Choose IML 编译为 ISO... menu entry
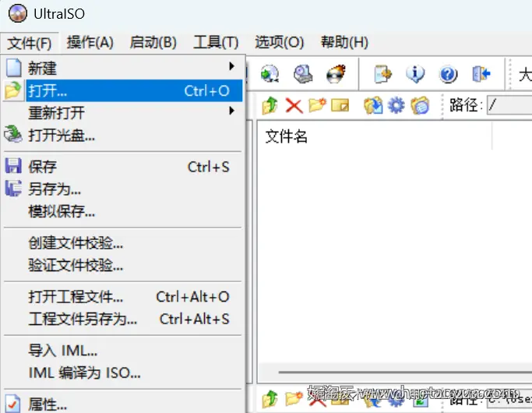Screen dimensions: 532x413 point(122,373)
